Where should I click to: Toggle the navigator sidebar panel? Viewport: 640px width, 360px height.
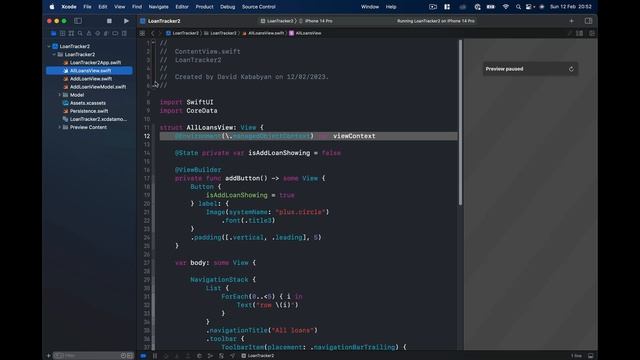point(78,21)
